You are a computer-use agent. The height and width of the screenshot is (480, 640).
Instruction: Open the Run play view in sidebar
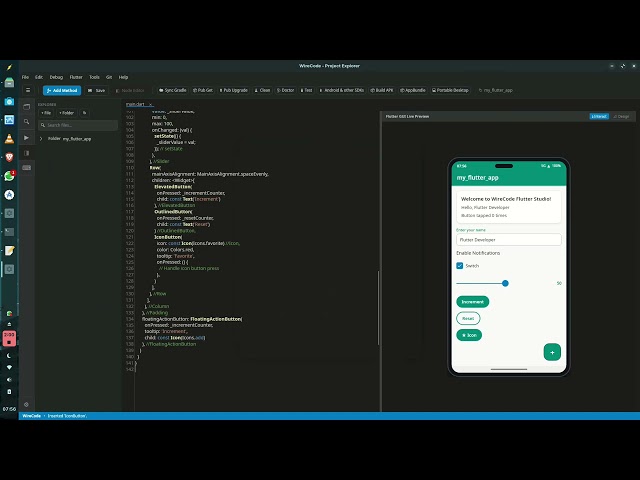(27, 138)
